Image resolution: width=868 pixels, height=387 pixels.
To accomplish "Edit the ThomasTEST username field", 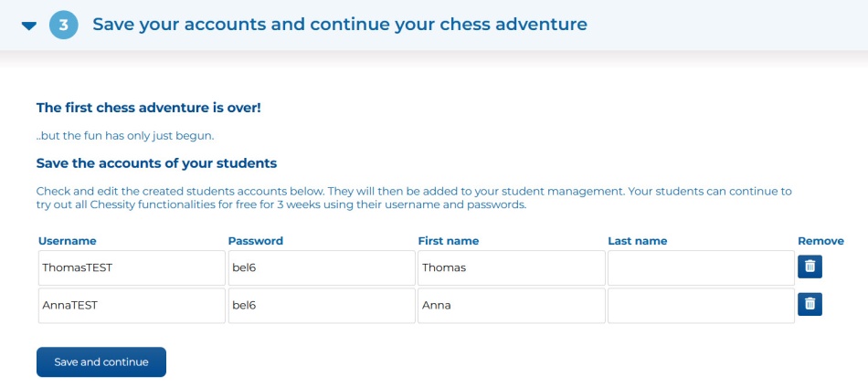I will click(131, 267).
